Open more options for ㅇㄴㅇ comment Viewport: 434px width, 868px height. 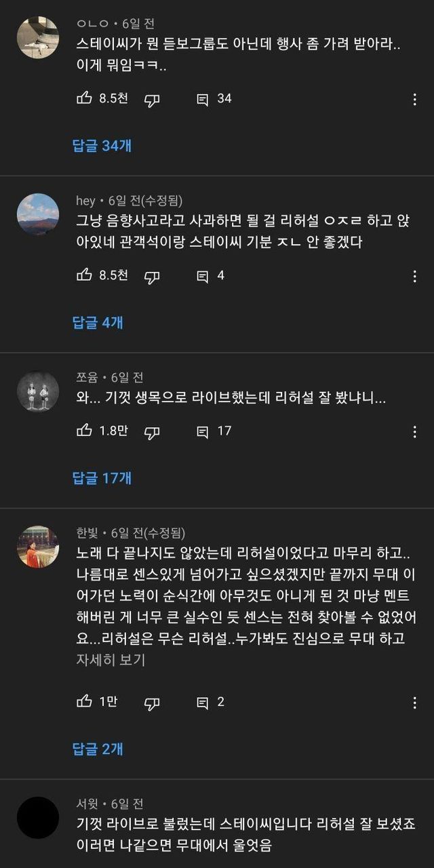[414, 100]
